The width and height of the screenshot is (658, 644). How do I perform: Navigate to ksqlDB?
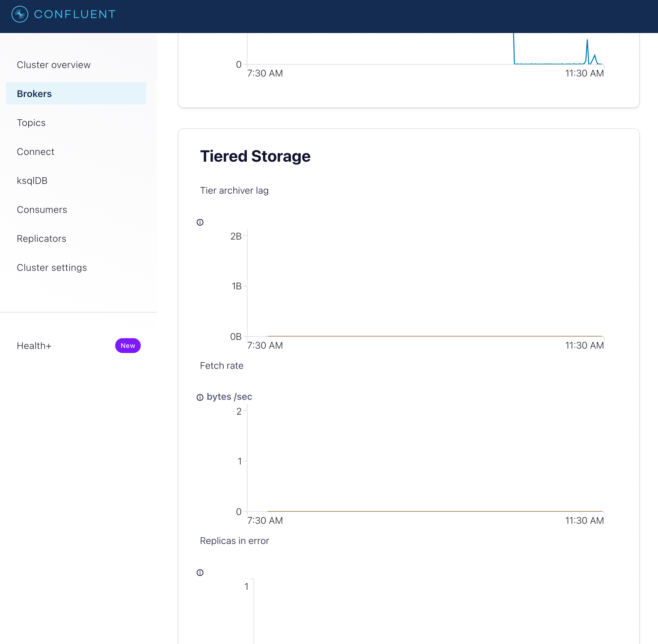[x=32, y=181]
